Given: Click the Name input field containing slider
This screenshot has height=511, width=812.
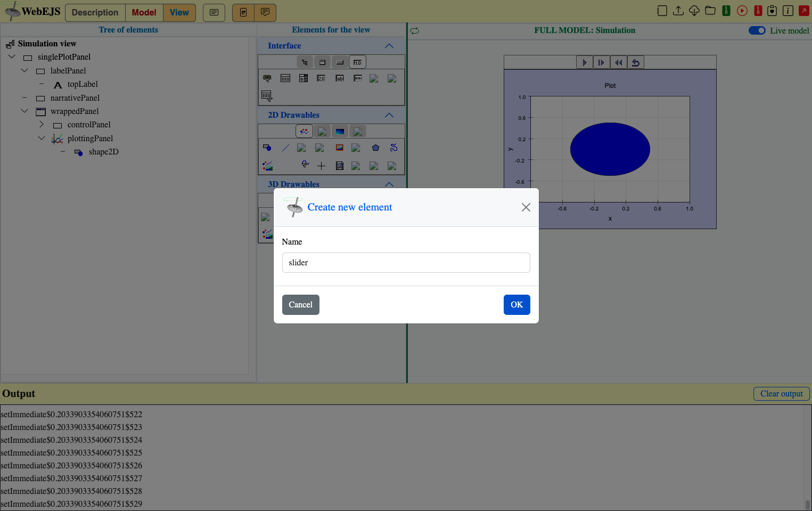Looking at the screenshot, I should click(x=406, y=263).
